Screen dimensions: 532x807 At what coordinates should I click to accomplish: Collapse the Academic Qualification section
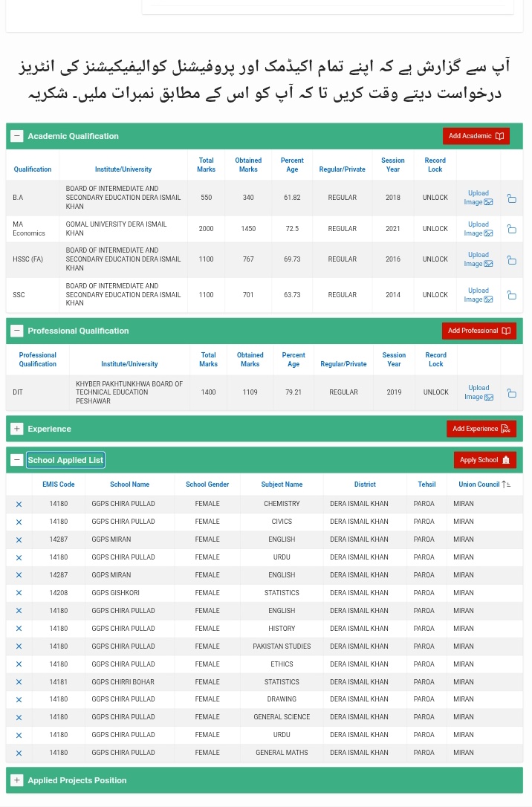[x=17, y=136]
